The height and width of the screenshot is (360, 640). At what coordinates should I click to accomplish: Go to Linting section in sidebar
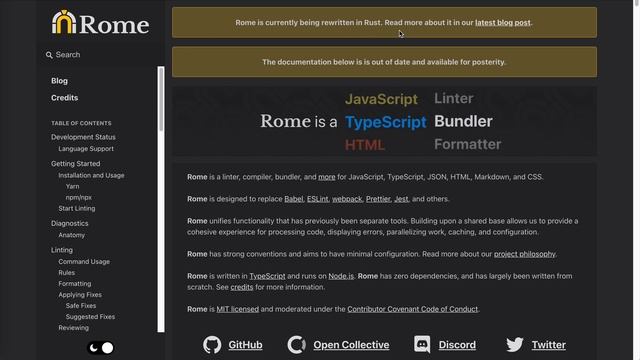[x=62, y=250]
